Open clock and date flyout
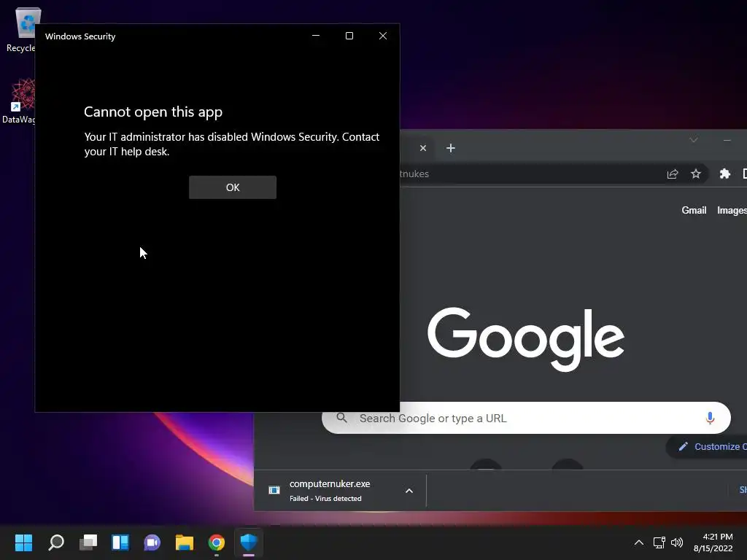The image size is (747, 560). coord(713,542)
